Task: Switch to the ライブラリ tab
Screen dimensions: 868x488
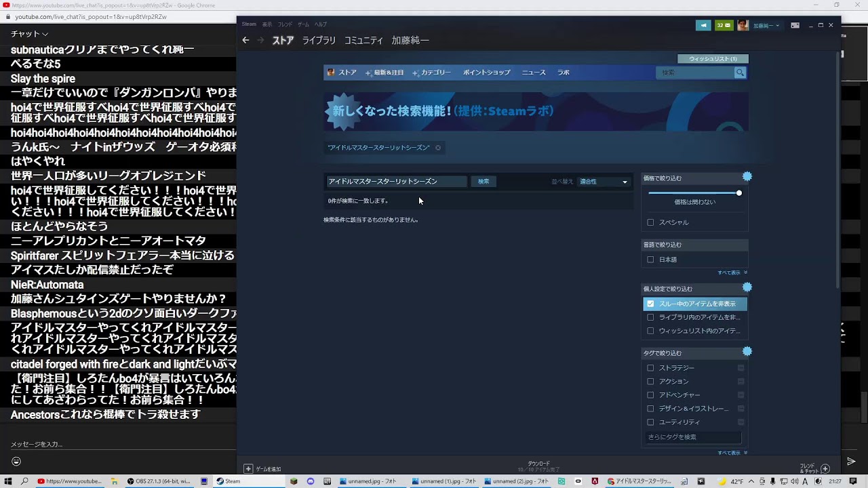Action: click(319, 41)
